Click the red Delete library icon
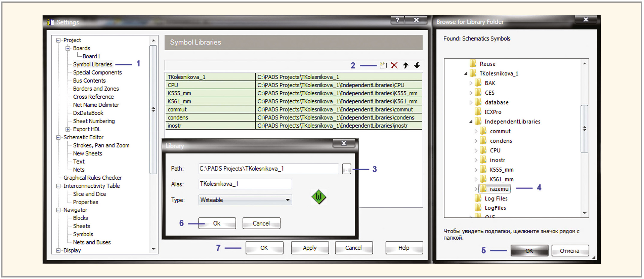Screen dimensions: 644x279 pos(394,65)
